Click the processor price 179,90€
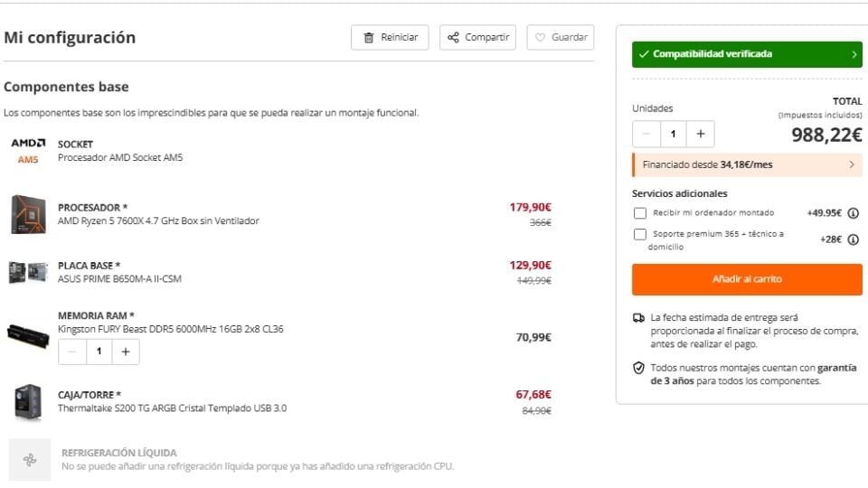868x488 pixels. tap(531, 208)
